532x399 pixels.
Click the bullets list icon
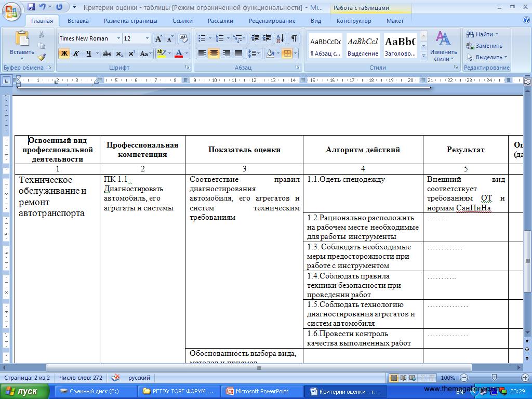(202, 38)
